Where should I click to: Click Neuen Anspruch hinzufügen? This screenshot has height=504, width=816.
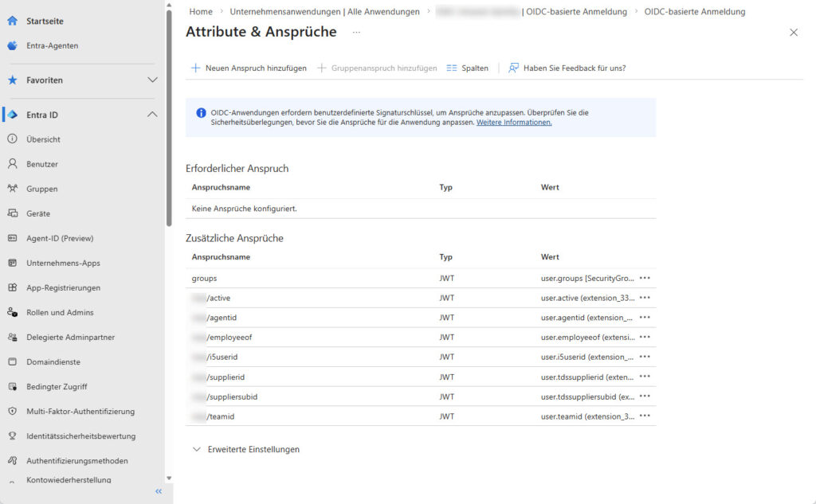249,68
